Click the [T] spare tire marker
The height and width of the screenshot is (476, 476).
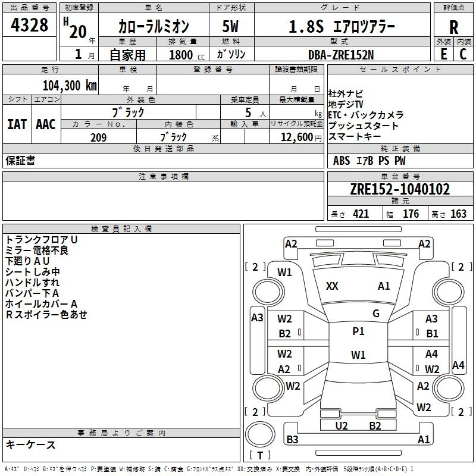click(x=262, y=456)
